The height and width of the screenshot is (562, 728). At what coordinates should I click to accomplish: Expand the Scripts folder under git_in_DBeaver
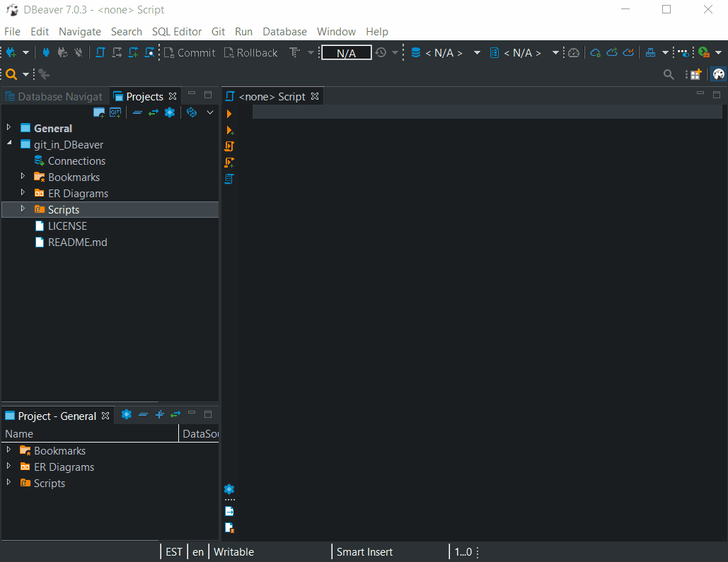click(x=23, y=209)
